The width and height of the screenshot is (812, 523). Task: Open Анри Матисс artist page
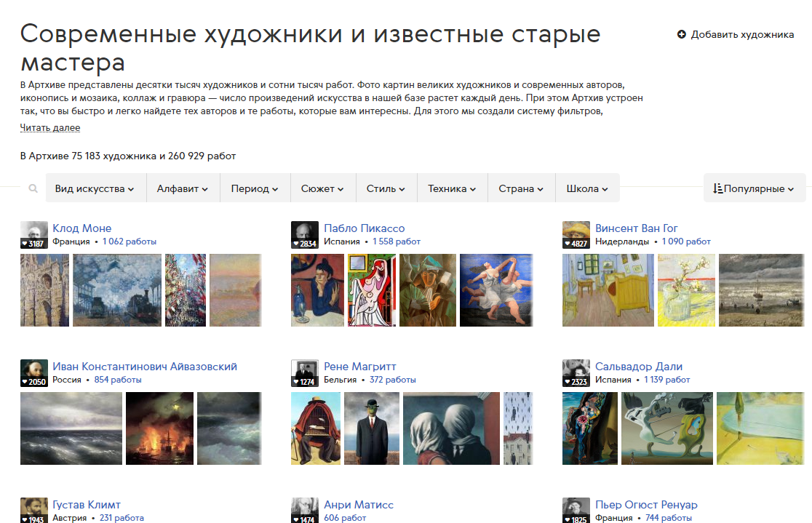click(x=359, y=505)
